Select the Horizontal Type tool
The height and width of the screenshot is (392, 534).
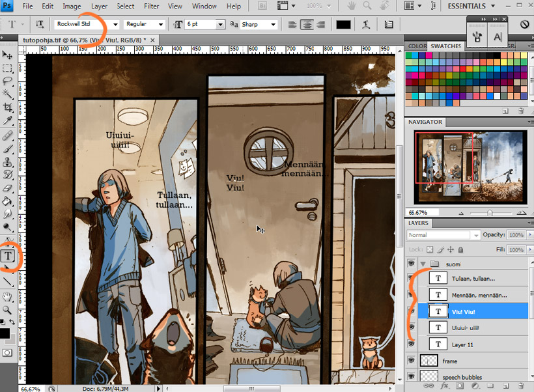click(x=8, y=256)
